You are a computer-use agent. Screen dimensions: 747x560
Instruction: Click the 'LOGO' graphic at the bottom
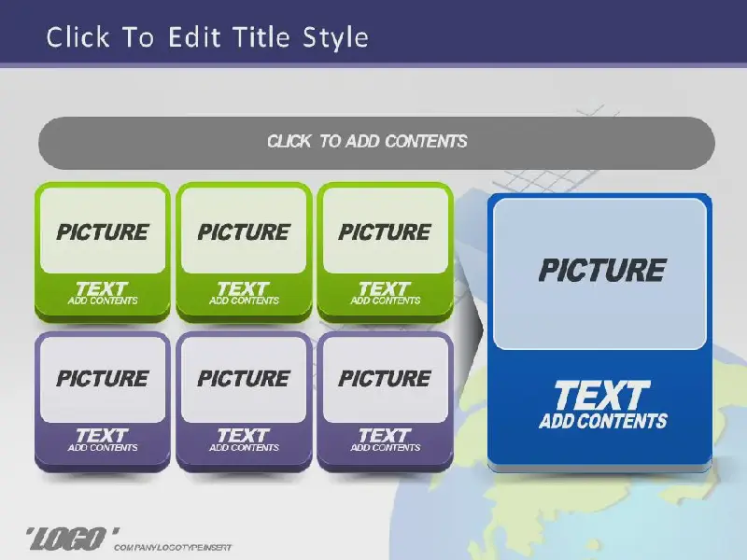(73, 539)
